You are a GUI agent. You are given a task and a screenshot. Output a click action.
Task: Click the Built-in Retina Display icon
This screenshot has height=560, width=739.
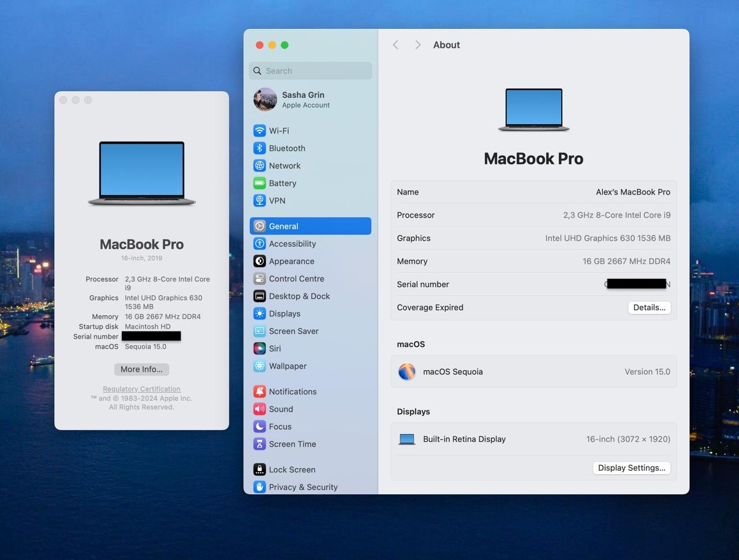point(407,439)
